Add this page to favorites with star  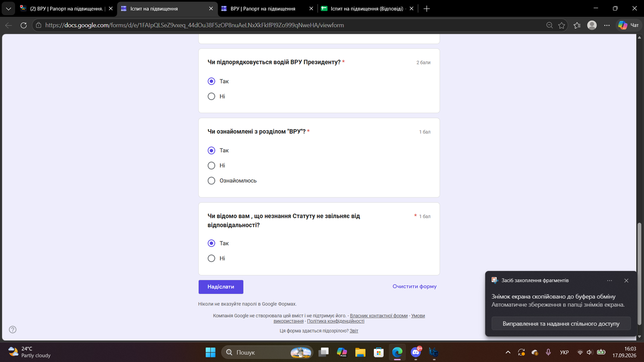point(562,25)
